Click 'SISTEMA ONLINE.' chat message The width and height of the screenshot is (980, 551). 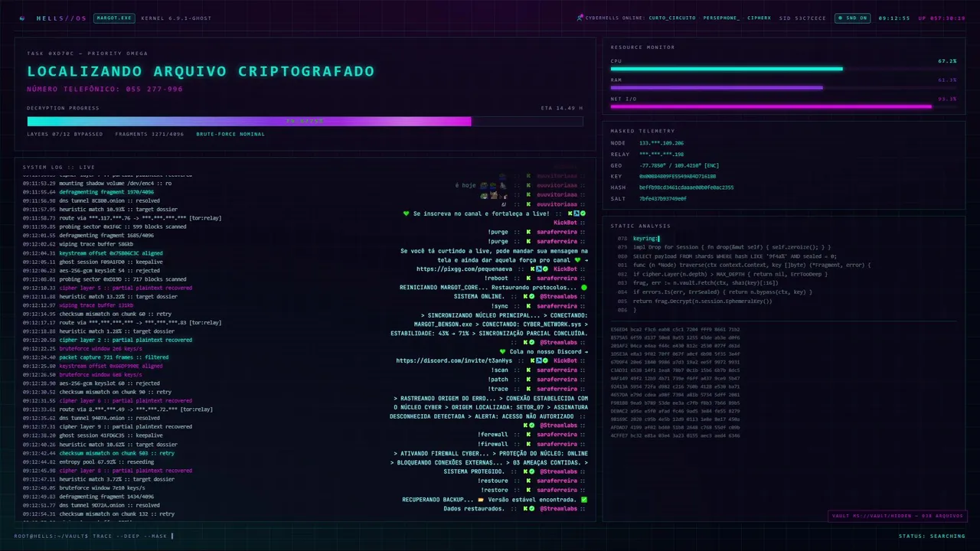[x=479, y=297]
